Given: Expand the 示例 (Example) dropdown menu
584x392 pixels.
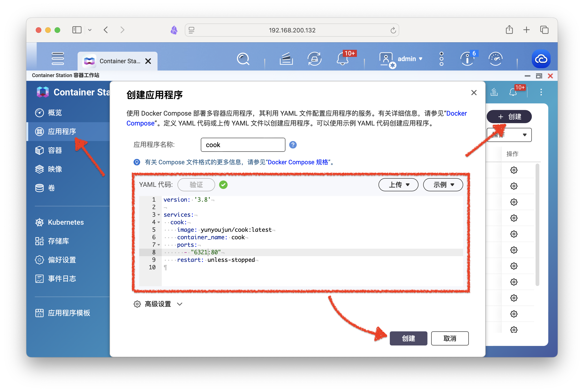Looking at the screenshot, I should [443, 184].
